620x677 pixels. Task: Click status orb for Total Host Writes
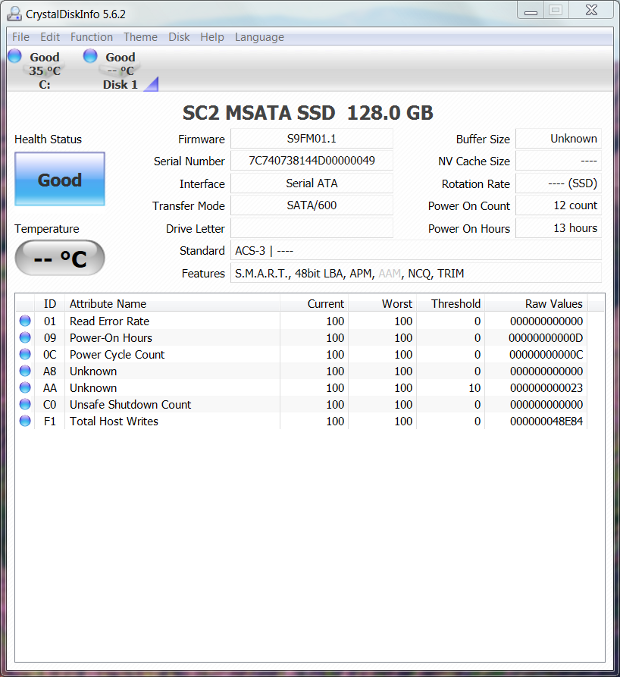(x=25, y=421)
